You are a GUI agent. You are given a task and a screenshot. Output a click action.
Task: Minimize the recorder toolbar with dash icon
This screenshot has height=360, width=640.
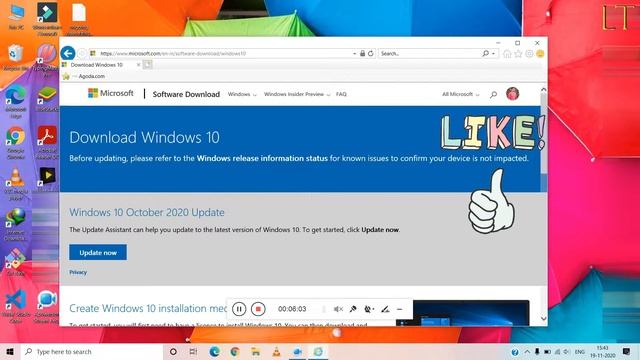[400, 309]
